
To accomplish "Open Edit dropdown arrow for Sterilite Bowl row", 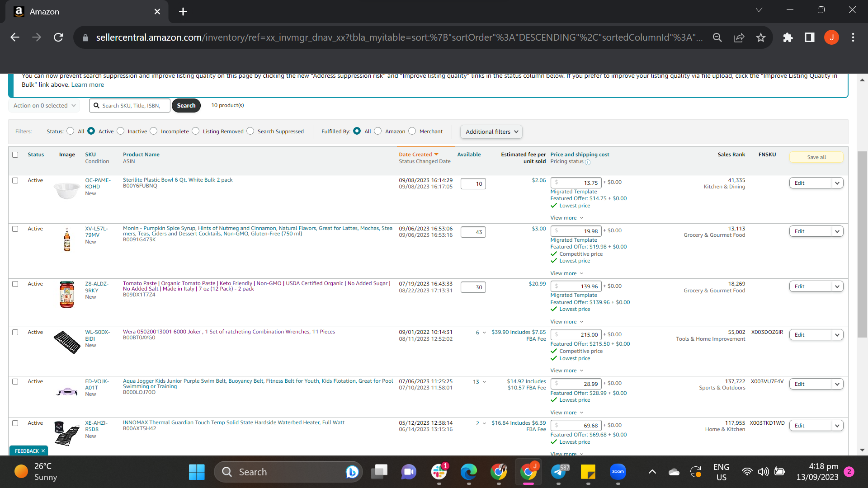I will tap(837, 183).
